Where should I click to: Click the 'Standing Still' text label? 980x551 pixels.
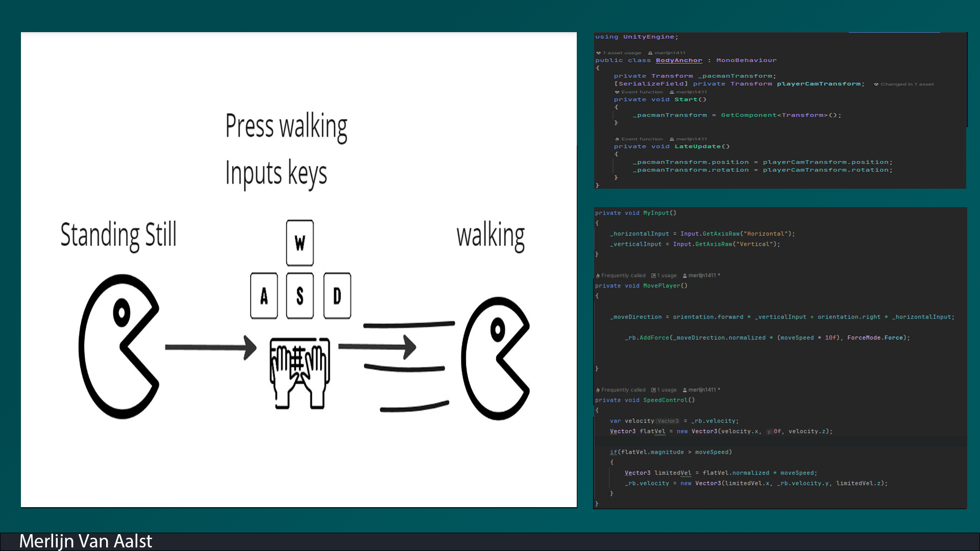pos(118,235)
